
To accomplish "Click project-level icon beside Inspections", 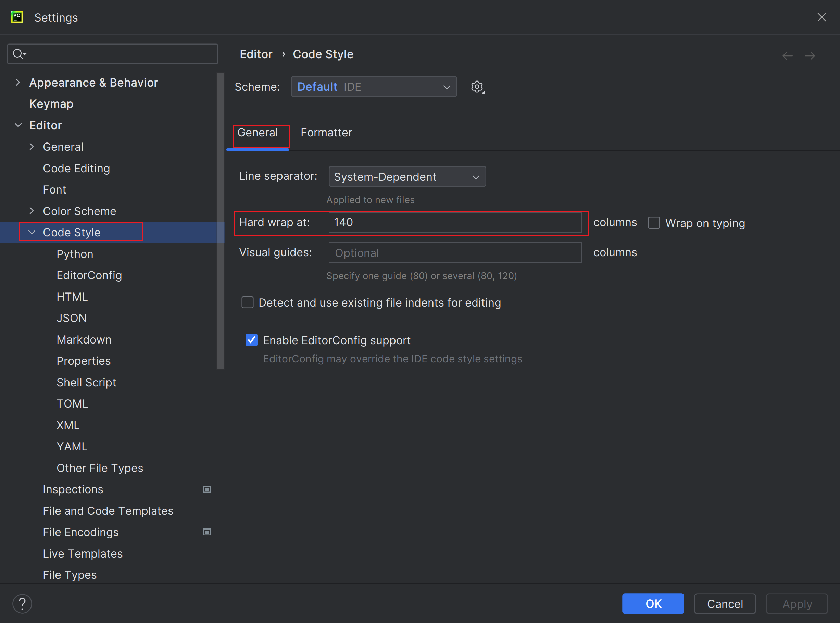I will (206, 489).
